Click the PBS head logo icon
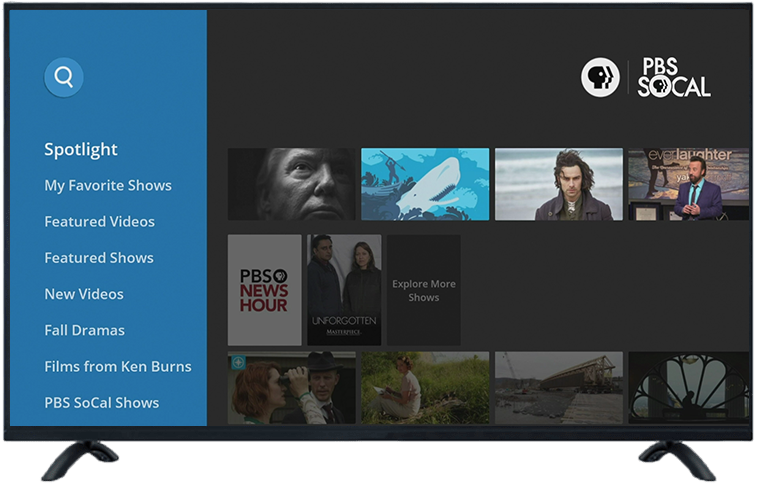758x487 pixels. click(x=600, y=77)
